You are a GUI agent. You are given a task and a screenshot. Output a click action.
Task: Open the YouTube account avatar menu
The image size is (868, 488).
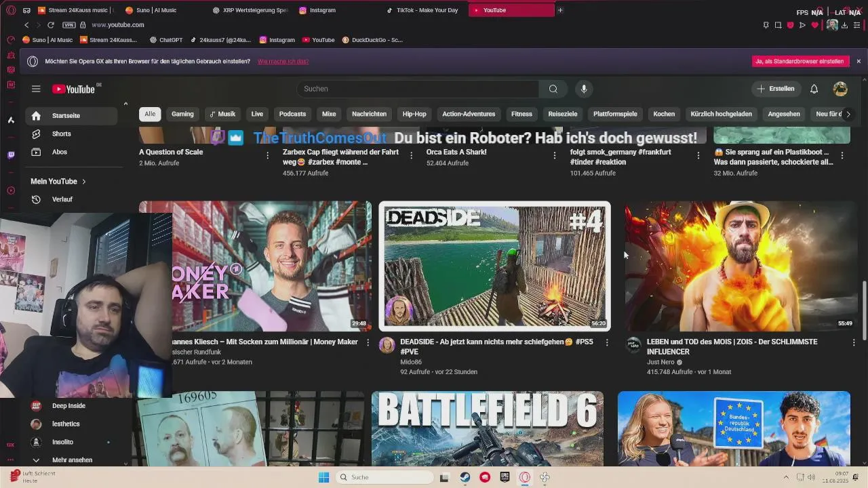(840, 89)
